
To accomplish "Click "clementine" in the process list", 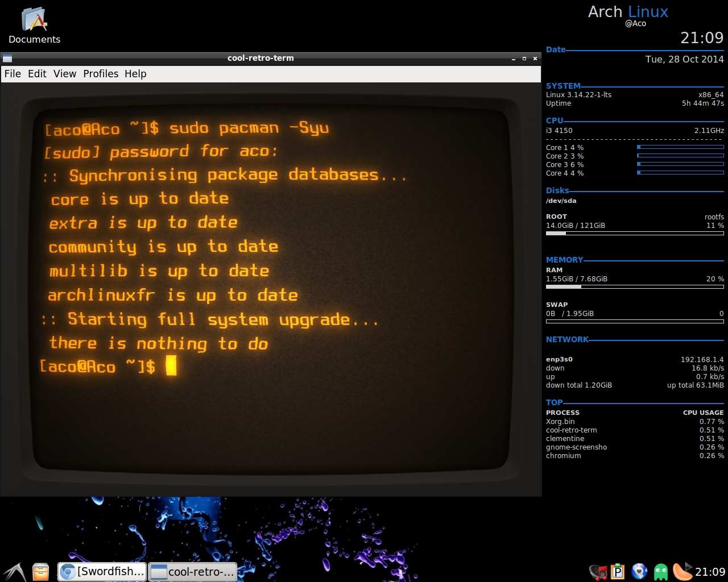I will point(565,439).
